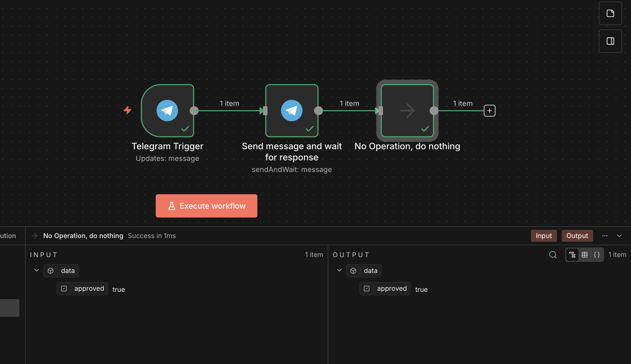Select the No Operation arrow node

coord(407,110)
